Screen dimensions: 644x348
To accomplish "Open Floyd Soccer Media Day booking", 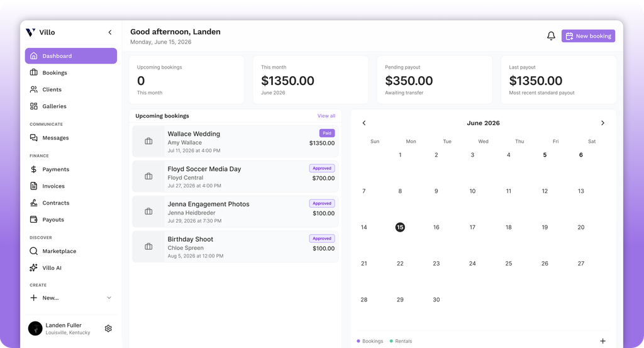I will point(235,177).
